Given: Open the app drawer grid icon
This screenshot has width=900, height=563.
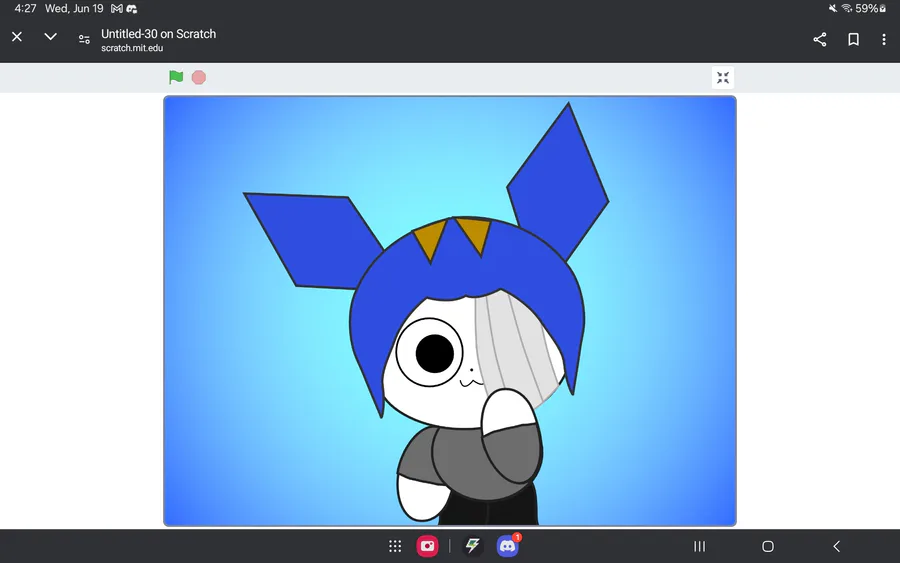Looking at the screenshot, I should coord(395,546).
